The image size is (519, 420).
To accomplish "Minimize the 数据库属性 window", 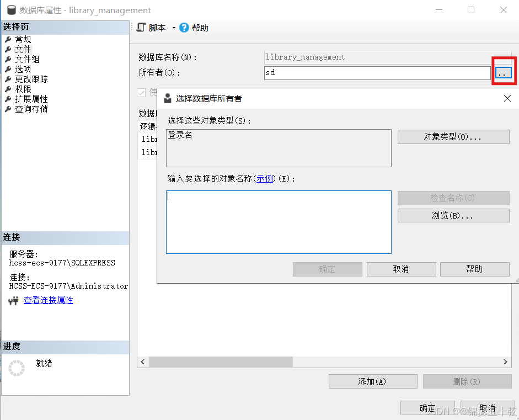I will coord(439,10).
